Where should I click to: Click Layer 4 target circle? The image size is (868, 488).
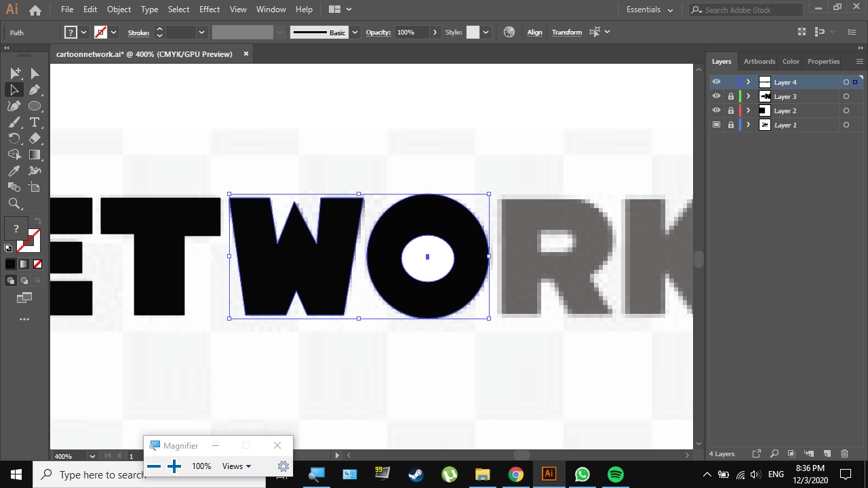[846, 82]
